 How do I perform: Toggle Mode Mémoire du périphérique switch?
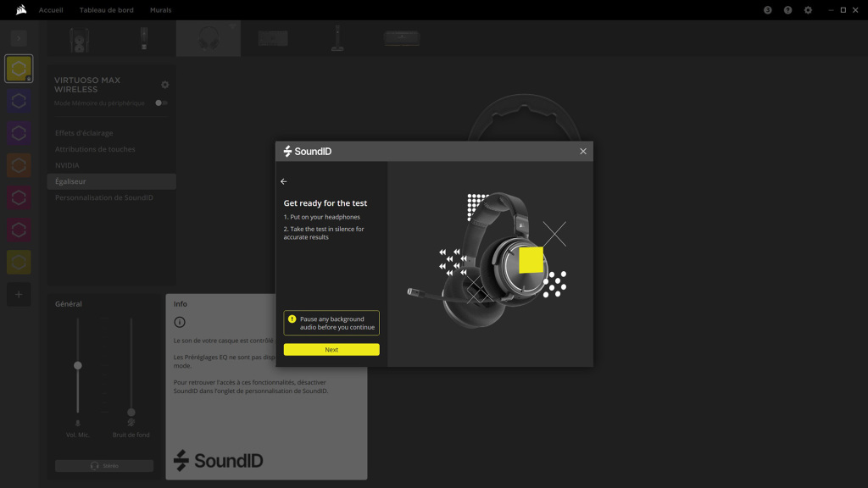pos(161,103)
